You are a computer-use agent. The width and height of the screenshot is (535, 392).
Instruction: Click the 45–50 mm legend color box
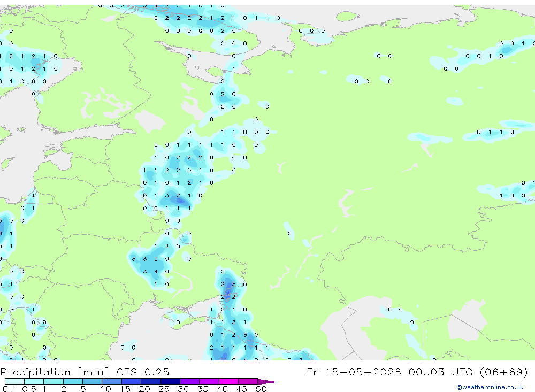click(x=248, y=381)
